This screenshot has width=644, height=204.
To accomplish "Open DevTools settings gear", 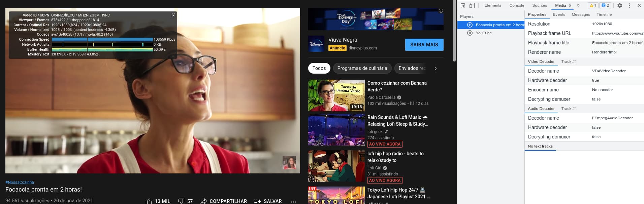I will click(619, 5).
